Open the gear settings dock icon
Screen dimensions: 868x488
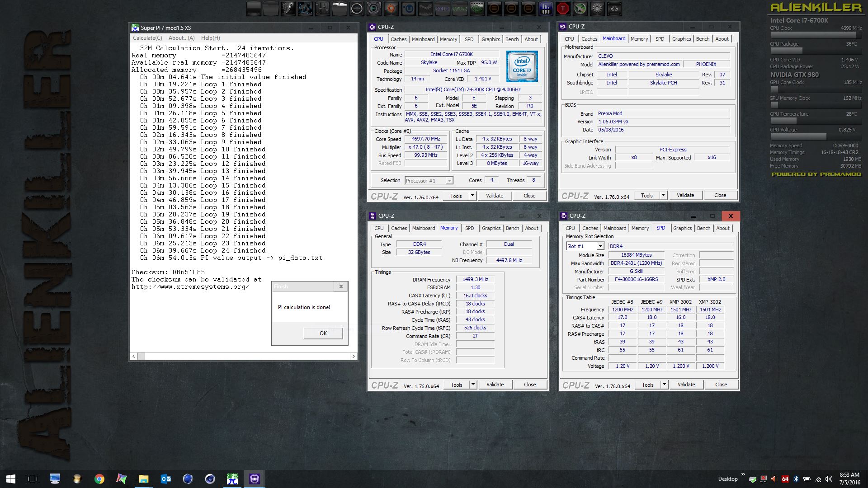(x=597, y=9)
